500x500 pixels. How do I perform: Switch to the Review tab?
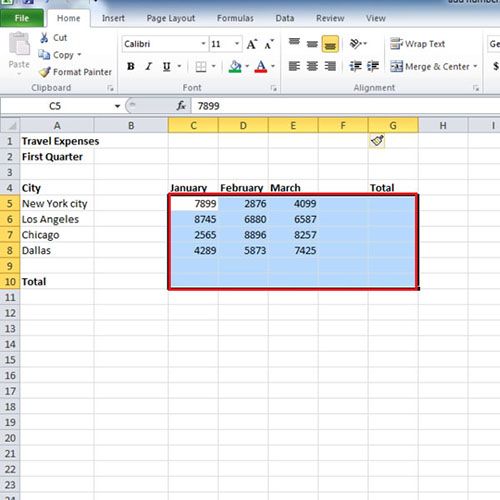point(330,18)
